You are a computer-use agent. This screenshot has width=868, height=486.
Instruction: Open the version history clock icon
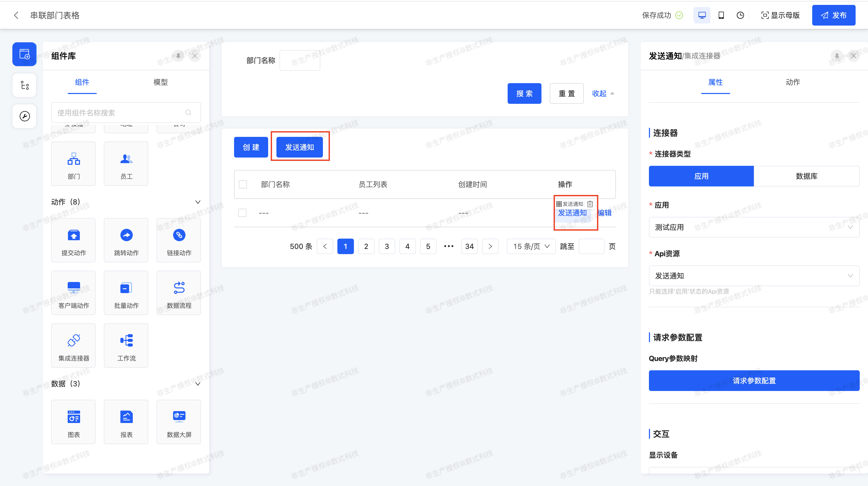(x=740, y=15)
